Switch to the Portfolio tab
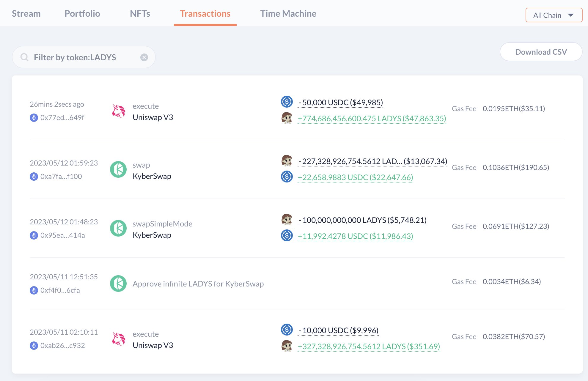 click(x=82, y=14)
